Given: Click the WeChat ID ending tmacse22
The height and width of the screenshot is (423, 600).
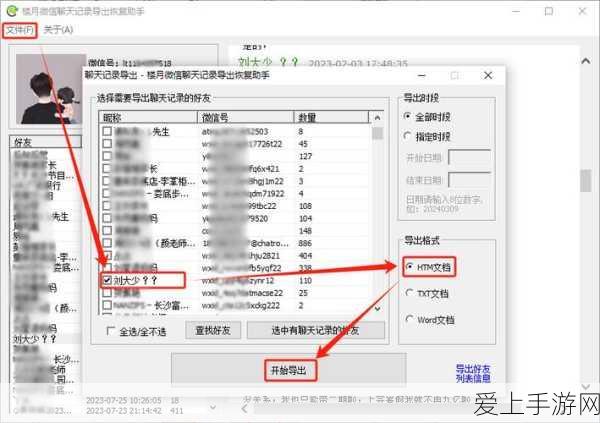Looking at the screenshot, I should pyautogui.click(x=242, y=293).
